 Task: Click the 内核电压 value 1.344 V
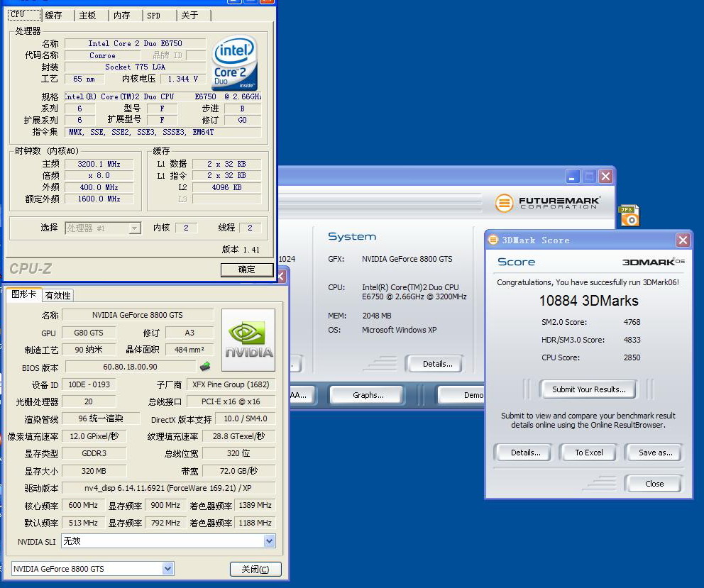tap(182, 79)
